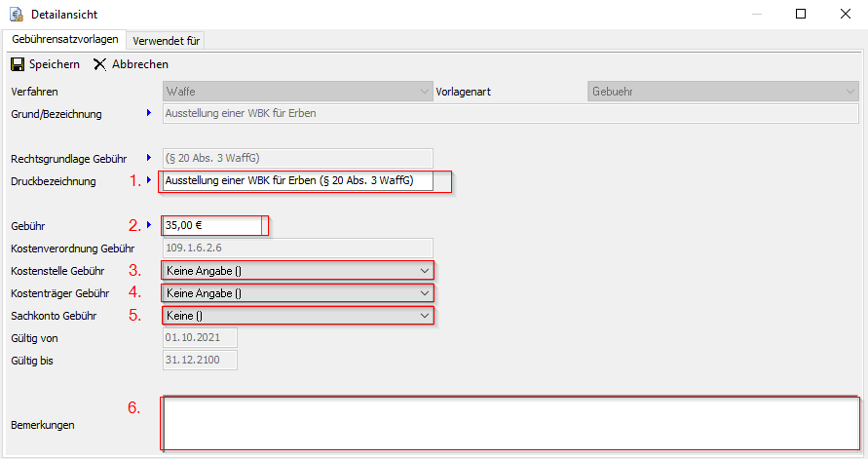
Task: Expand the Kostenträger Gebühr combo box
Action: [423, 292]
